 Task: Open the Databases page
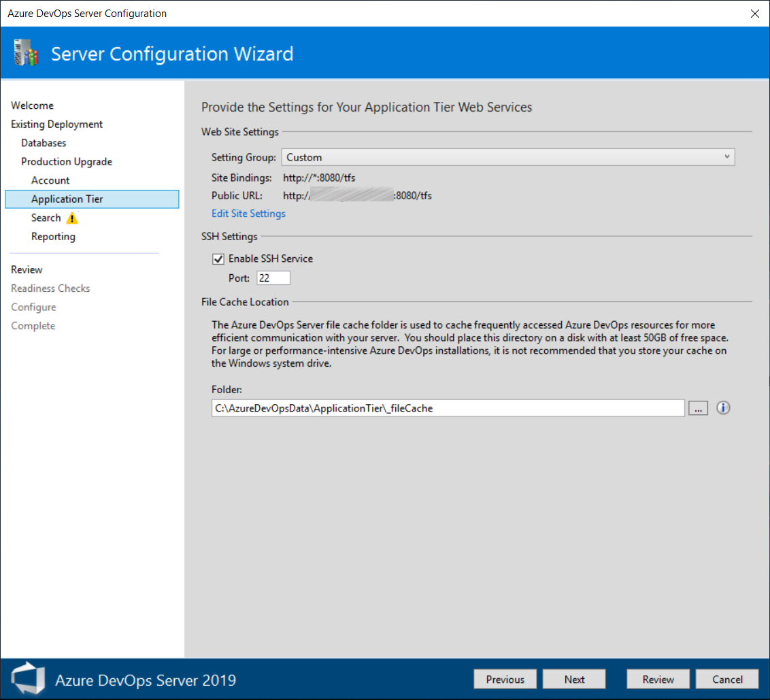[x=44, y=143]
